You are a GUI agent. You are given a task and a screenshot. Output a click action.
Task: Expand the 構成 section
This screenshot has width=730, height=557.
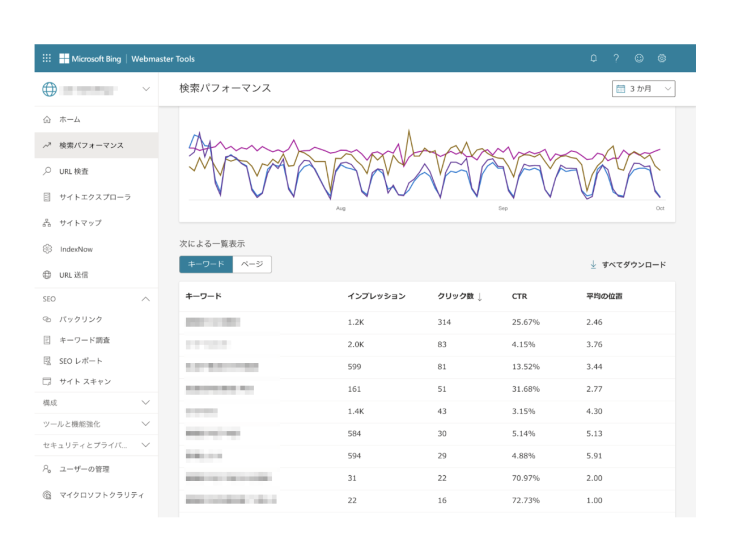(x=146, y=402)
